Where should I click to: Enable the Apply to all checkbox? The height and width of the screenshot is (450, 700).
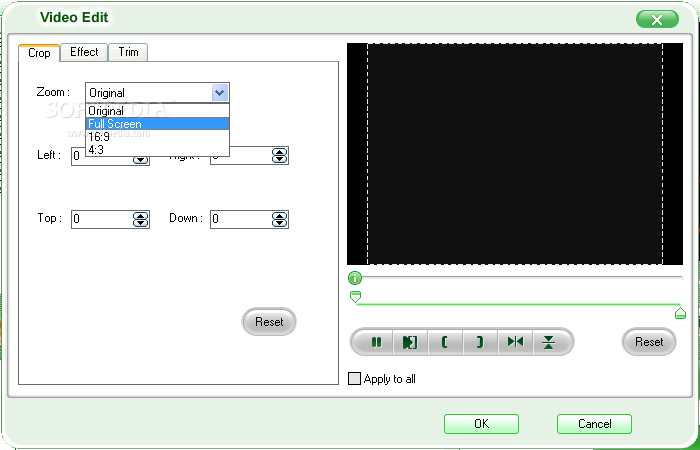(354, 379)
